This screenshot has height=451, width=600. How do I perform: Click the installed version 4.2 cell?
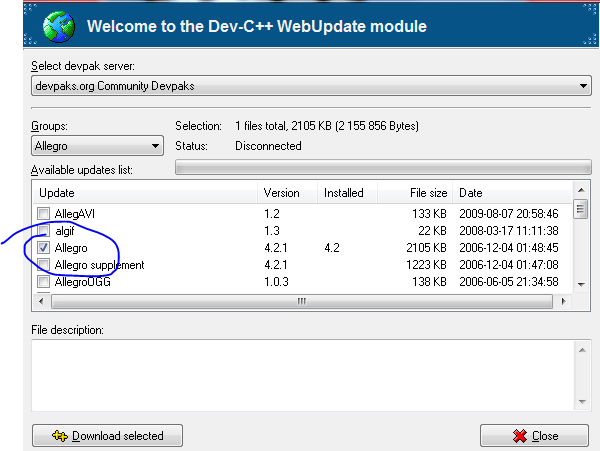332,248
